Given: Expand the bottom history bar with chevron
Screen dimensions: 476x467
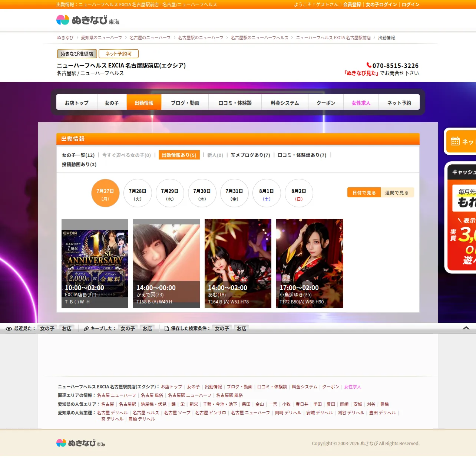Looking at the screenshot, I should tap(466, 328).
